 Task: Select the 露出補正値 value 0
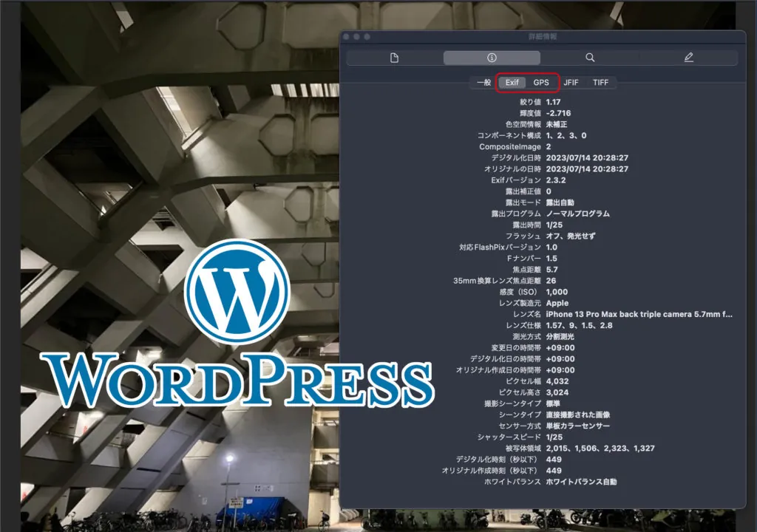549,191
